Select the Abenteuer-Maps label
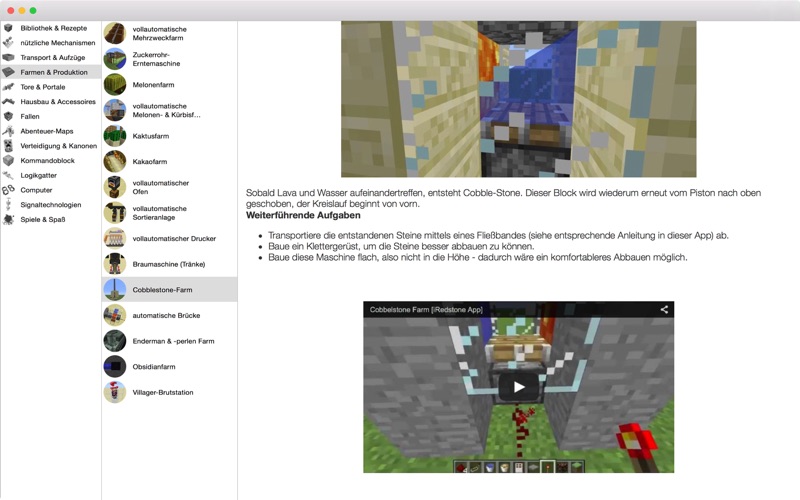The width and height of the screenshot is (800, 500). [47, 131]
